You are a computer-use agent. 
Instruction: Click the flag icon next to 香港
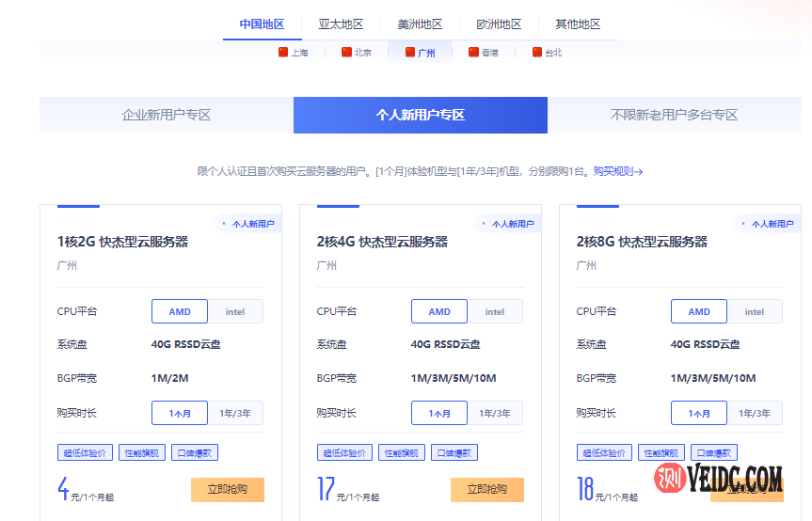(473, 53)
